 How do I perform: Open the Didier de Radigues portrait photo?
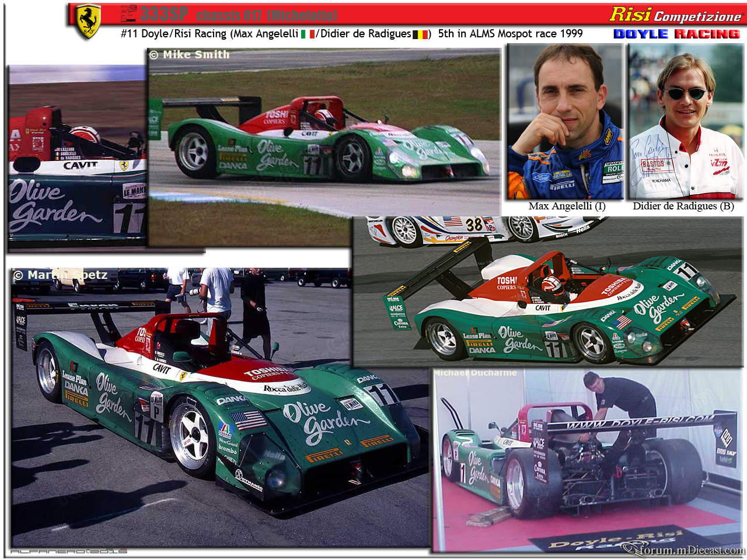click(x=686, y=122)
